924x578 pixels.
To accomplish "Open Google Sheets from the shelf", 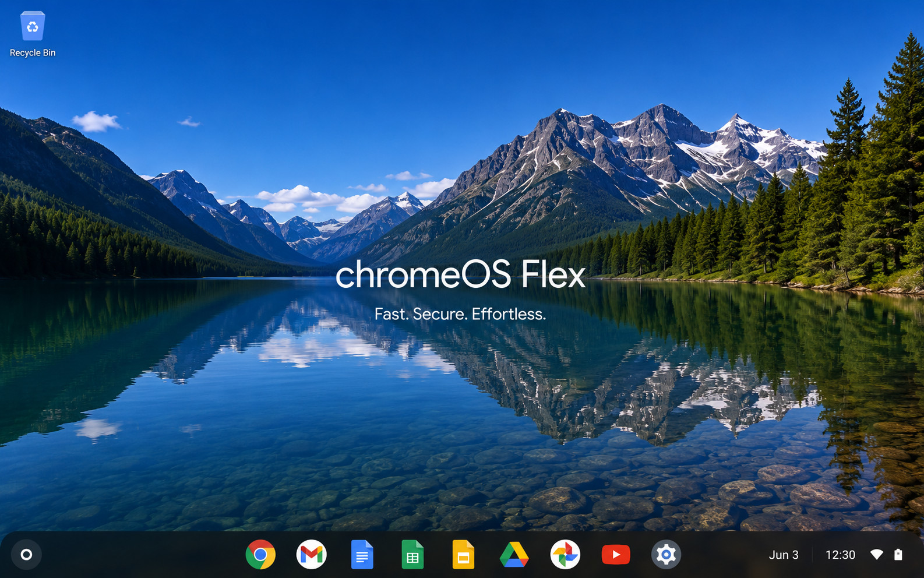I will [412, 555].
